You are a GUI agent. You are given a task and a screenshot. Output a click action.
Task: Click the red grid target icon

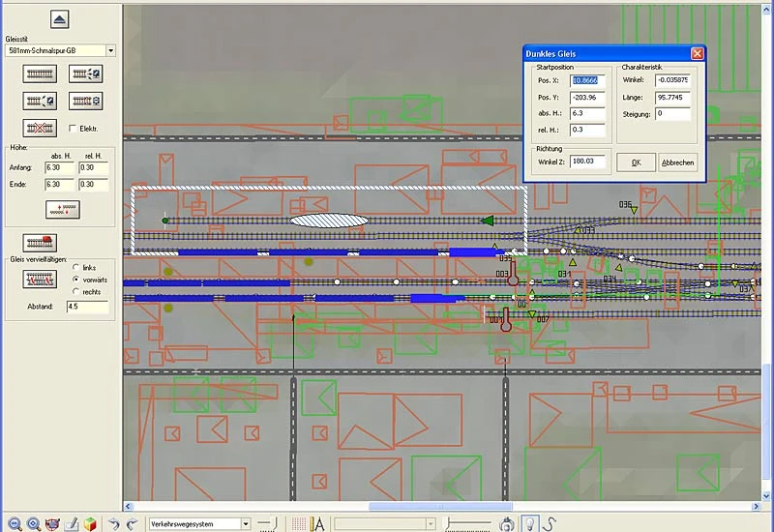(x=52, y=523)
